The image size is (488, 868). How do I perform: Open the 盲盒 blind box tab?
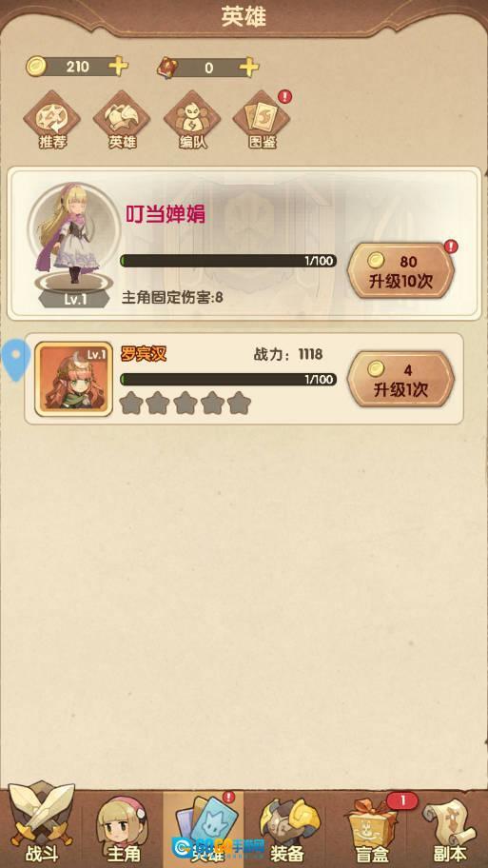coord(372,829)
